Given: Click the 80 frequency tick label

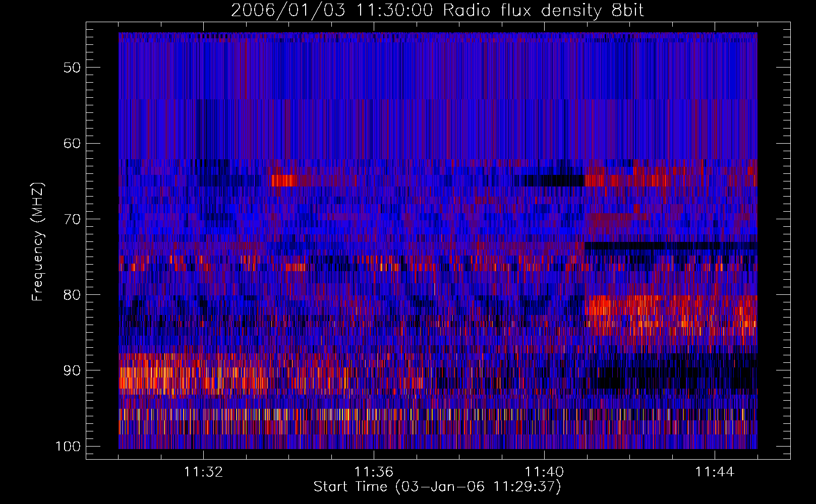Looking at the screenshot, I should point(72,295).
